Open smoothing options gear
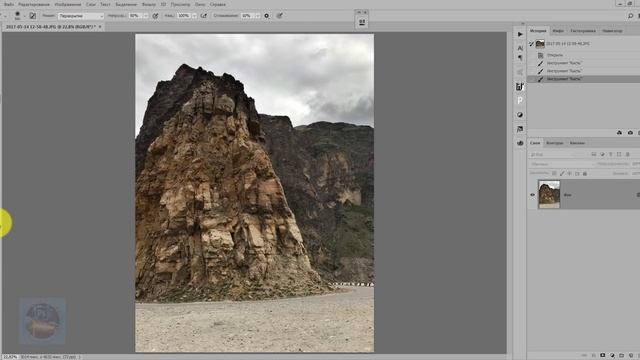This screenshot has height=360, width=640. point(267,16)
